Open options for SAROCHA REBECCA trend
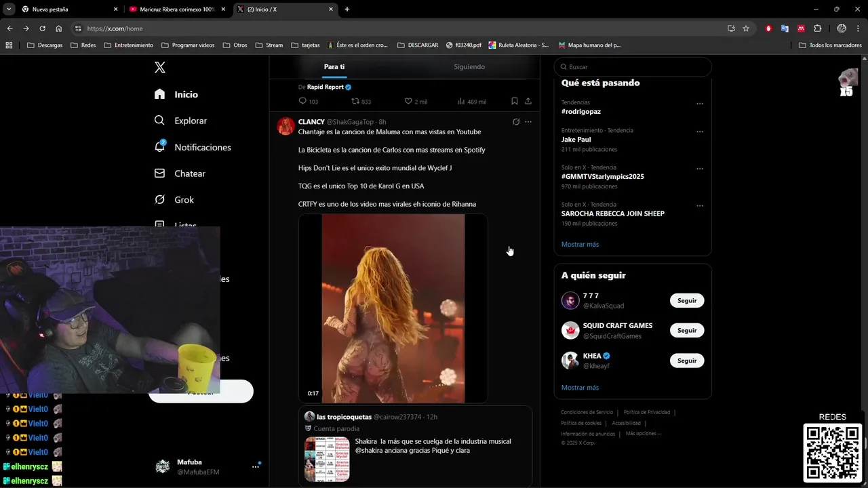The width and height of the screenshot is (868, 488). 700,205
